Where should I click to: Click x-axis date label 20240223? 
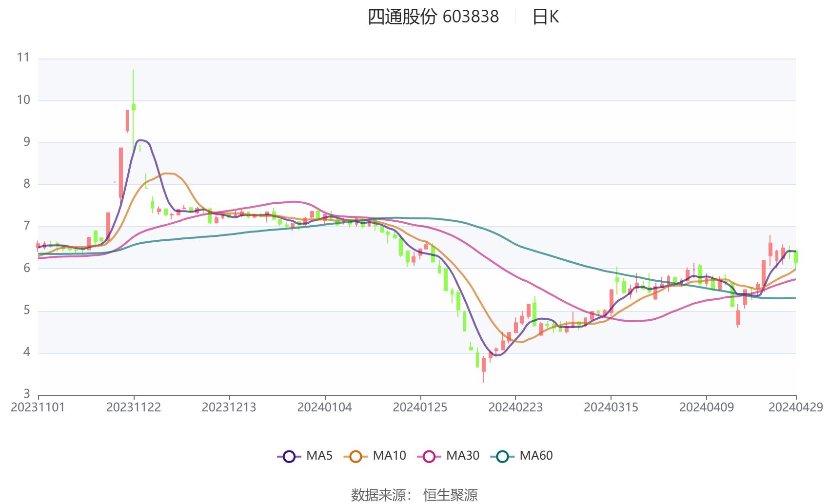click(515, 407)
